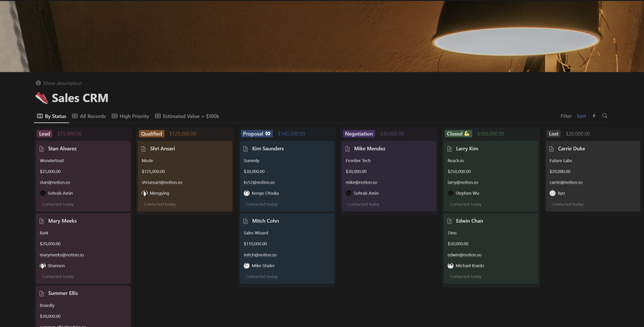This screenshot has height=327, width=644.
Task: Click the shriansari@notion.so email
Action: tap(162, 182)
